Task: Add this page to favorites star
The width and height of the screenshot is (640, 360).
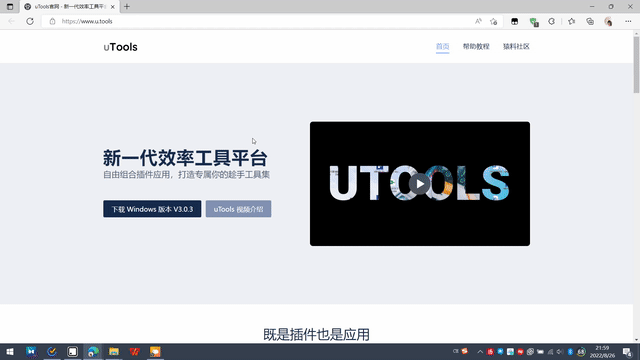Action: pos(493,21)
